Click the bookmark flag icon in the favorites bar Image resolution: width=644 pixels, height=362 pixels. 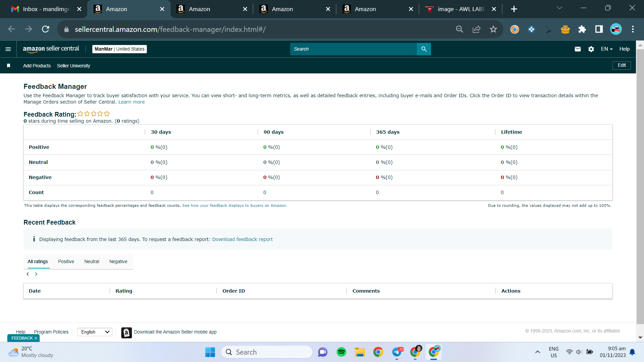click(9, 66)
